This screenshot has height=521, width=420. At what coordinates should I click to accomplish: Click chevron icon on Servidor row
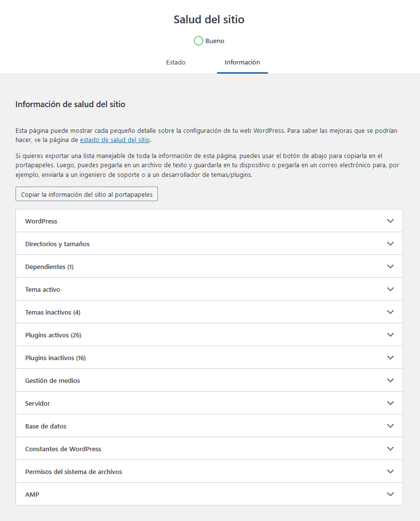click(x=390, y=403)
